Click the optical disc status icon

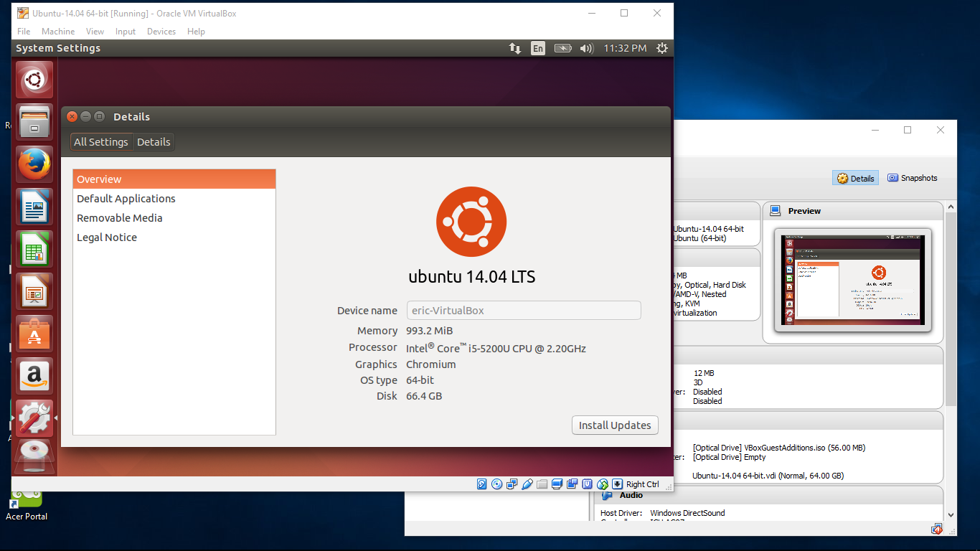point(496,484)
